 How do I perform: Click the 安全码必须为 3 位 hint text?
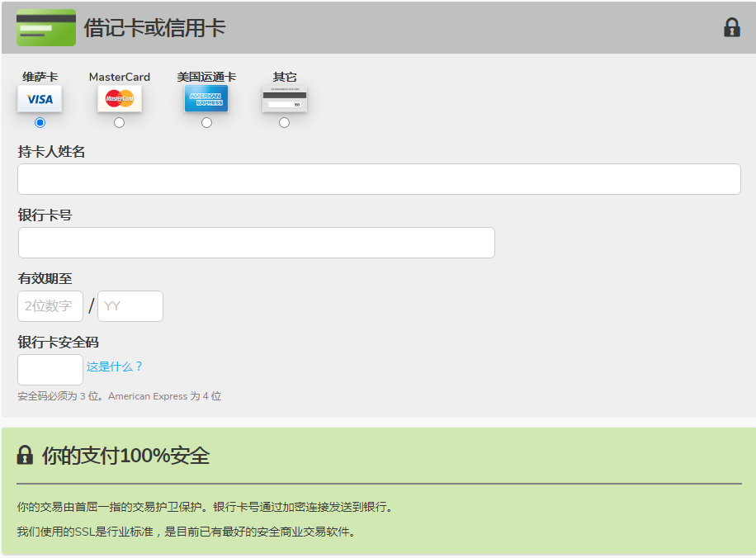point(120,396)
